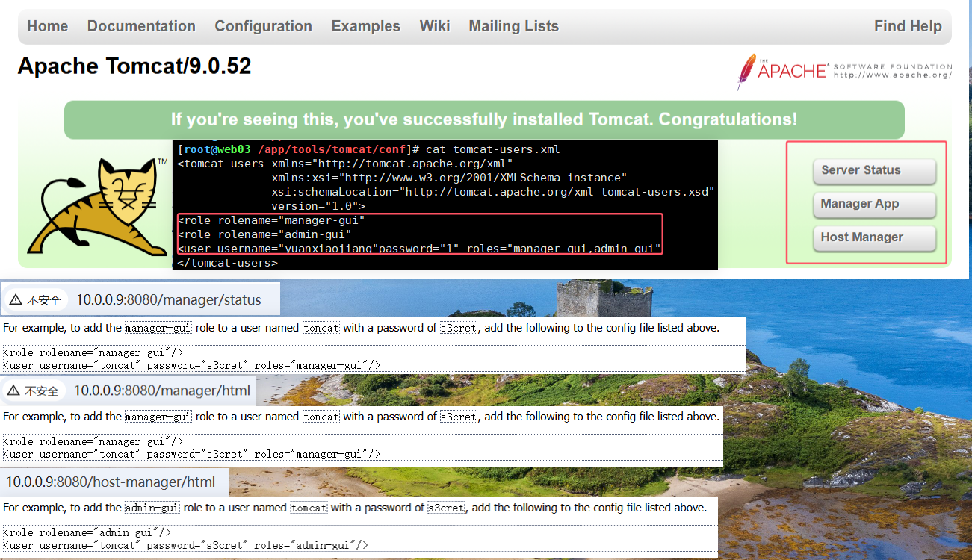This screenshot has width=972, height=560.
Task: Visit the Wiki link
Action: point(435,26)
